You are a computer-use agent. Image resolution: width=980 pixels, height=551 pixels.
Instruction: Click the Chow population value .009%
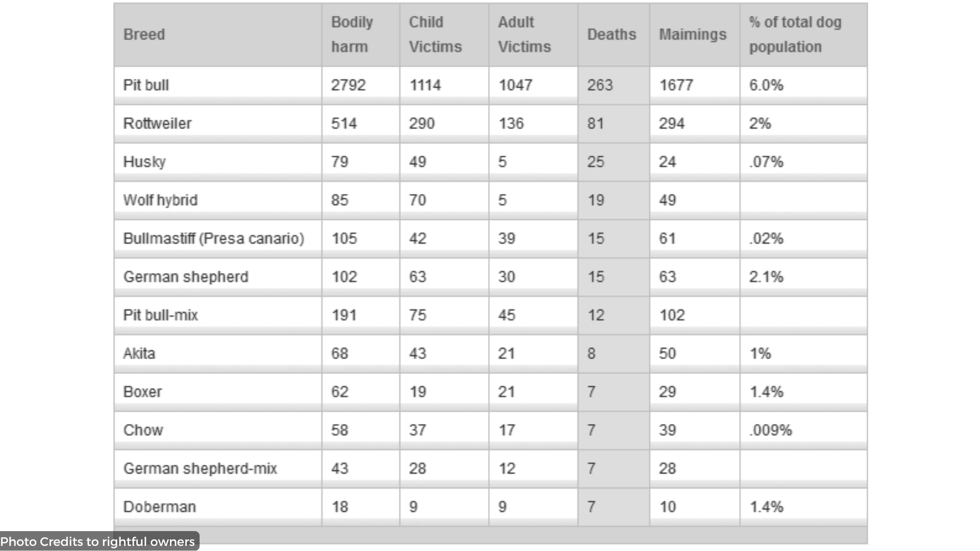(771, 430)
